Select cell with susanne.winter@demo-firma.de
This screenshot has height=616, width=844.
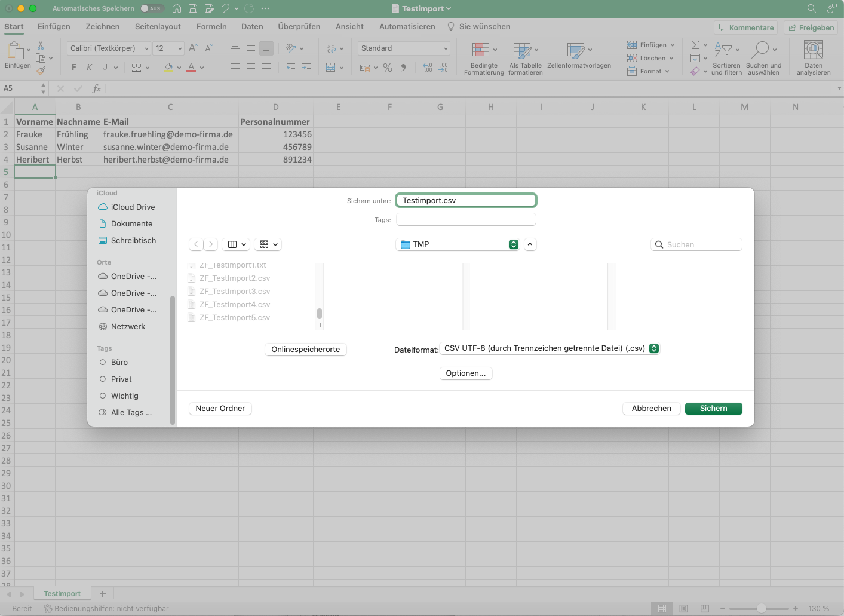pyautogui.click(x=170, y=147)
